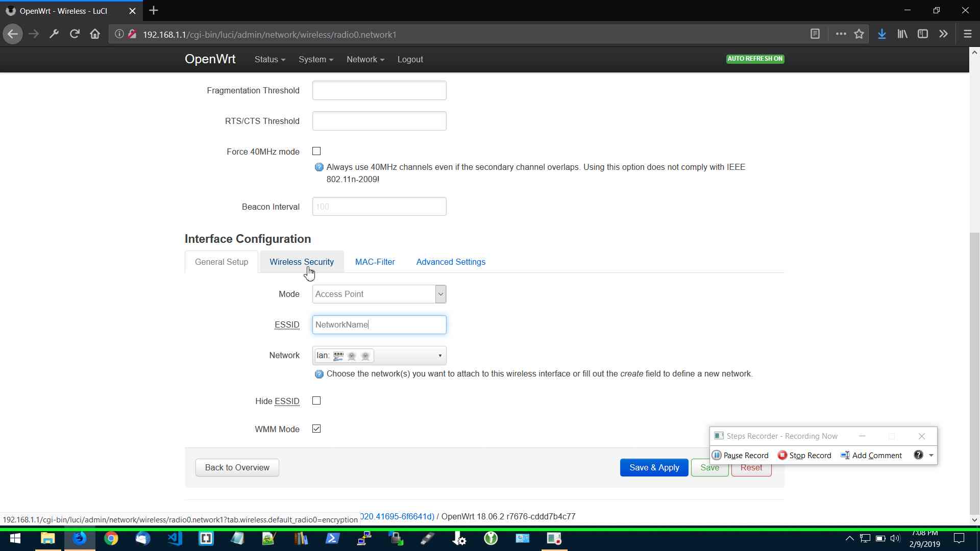This screenshot has height=551, width=980.
Task: Switch to the Wireless Security tab
Action: pos(301,262)
